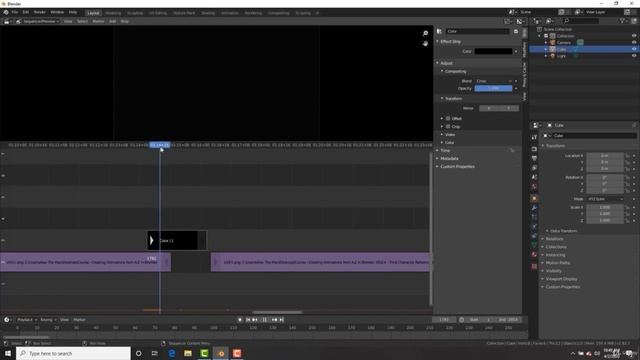Open the Tool properties tab icon
Screen dimensions: 640x360
point(534,138)
